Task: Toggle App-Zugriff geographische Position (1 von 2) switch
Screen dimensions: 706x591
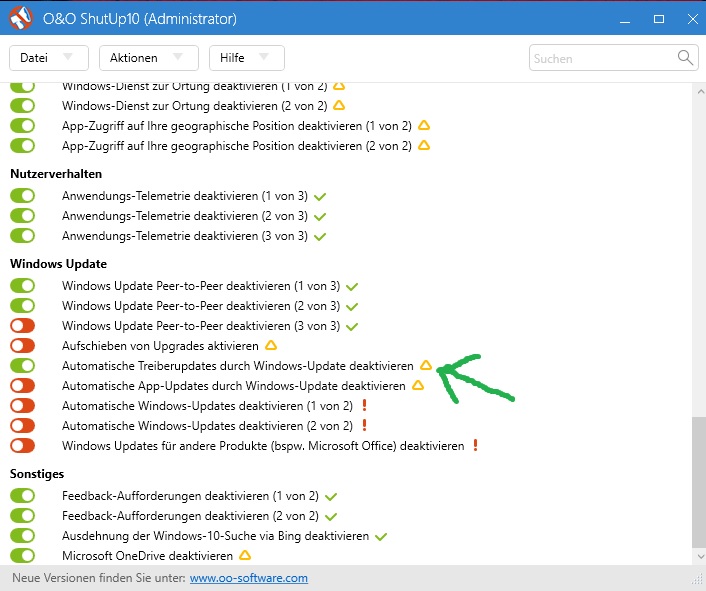Action: click(x=23, y=126)
